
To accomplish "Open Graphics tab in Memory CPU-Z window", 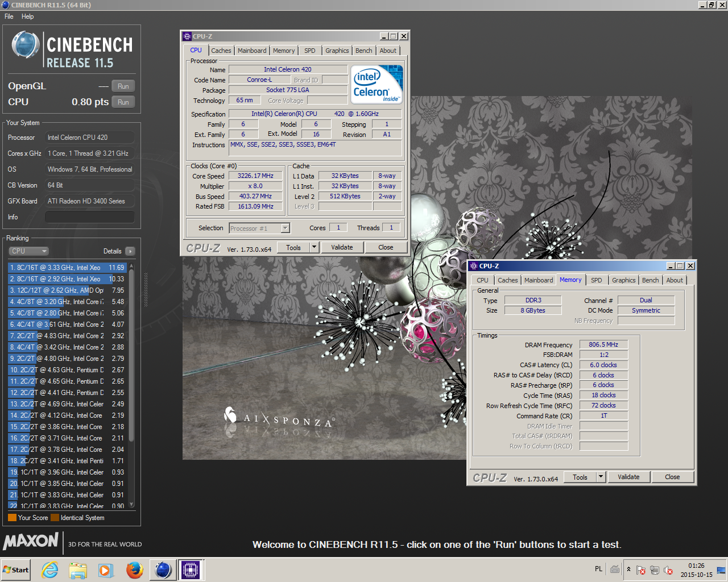I will [x=624, y=280].
